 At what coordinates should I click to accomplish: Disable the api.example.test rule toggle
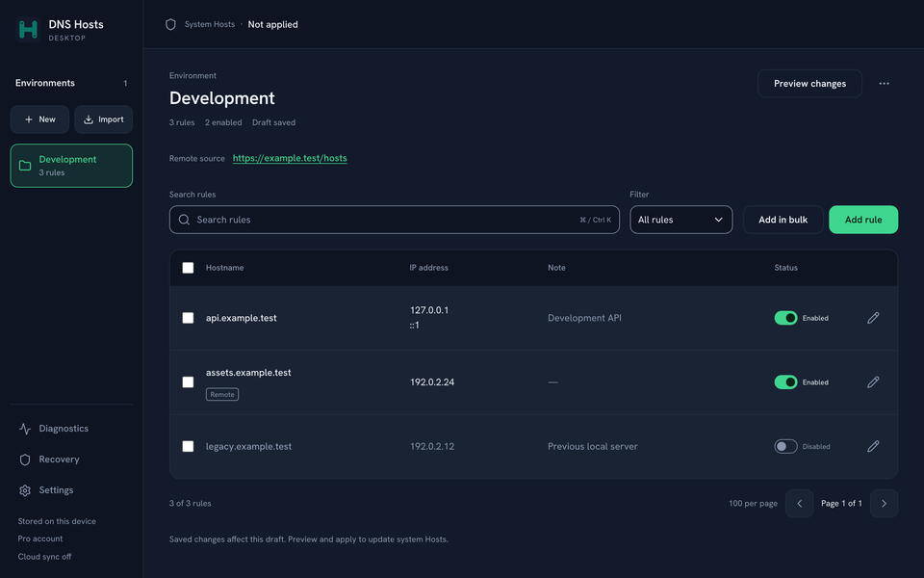[x=785, y=318]
